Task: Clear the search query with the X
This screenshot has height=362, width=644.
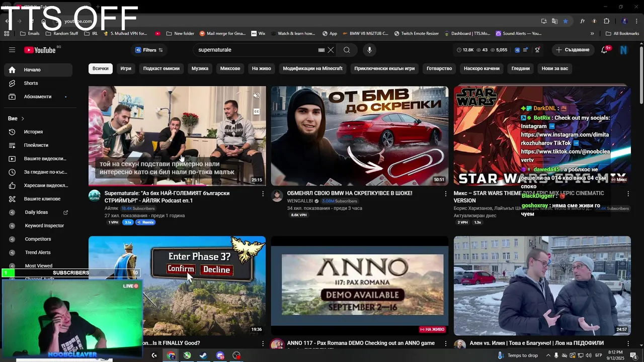Action: coord(331,50)
